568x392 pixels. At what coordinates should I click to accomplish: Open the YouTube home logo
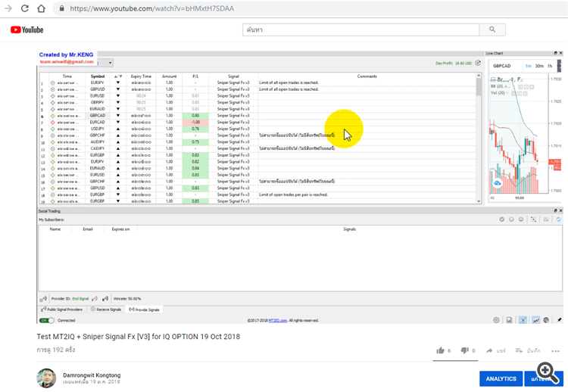point(27,30)
